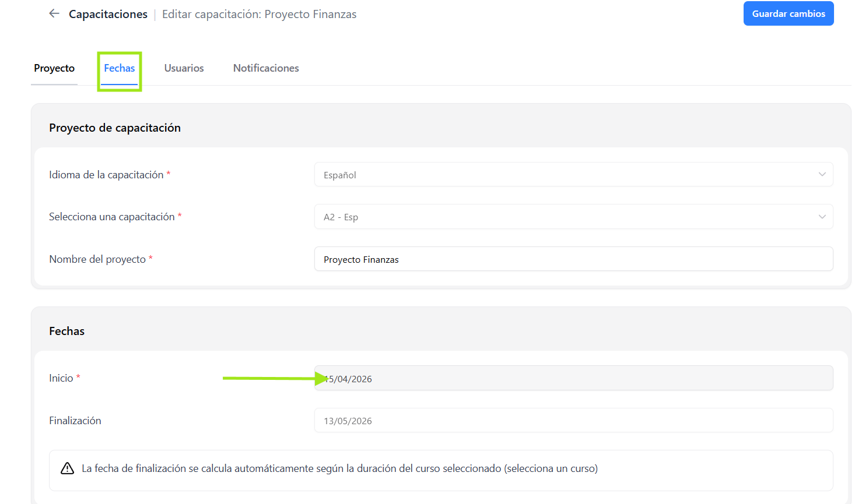Expand the A2 - Esp capacitación dropdown

(574, 217)
